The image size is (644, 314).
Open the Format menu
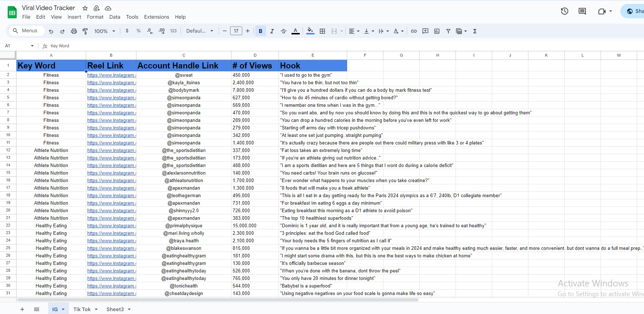(x=95, y=17)
